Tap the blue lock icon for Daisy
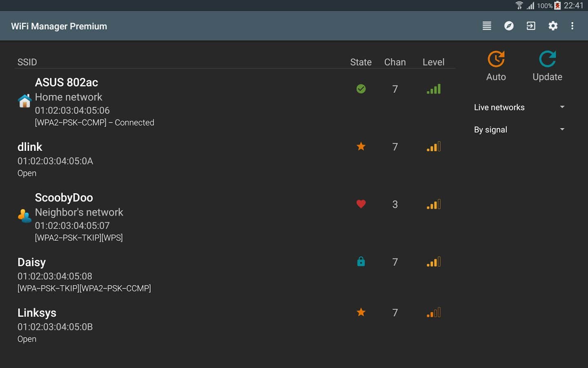The height and width of the screenshot is (368, 588). [361, 262]
